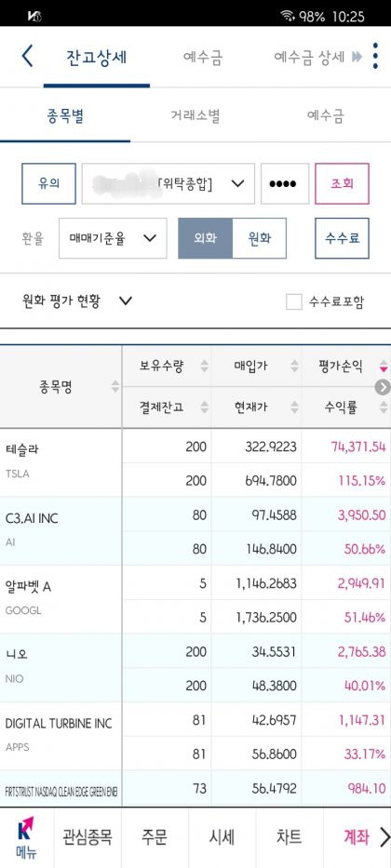This screenshot has height=868, width=391.
Task: Open the K 메뉴 icon
Action: 25,836
